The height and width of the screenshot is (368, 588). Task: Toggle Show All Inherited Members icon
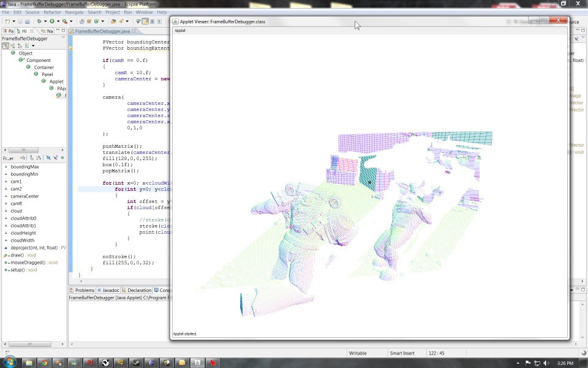(x=31, y=158)
